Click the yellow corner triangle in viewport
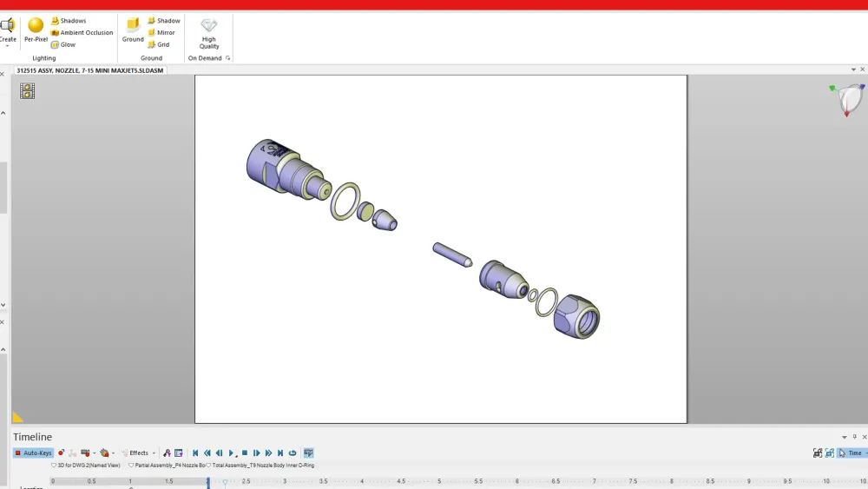The image size is (868, 489). [17, 418]
